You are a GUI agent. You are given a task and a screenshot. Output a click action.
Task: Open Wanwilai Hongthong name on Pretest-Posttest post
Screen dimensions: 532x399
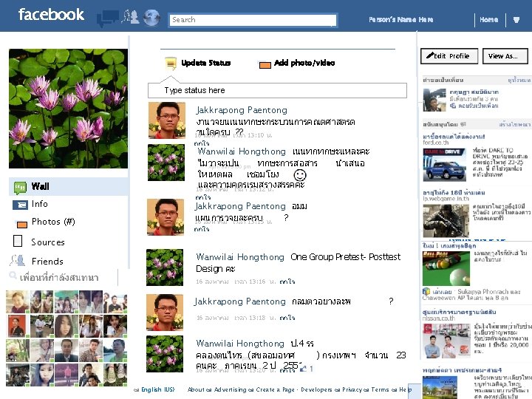click(240, 257)
